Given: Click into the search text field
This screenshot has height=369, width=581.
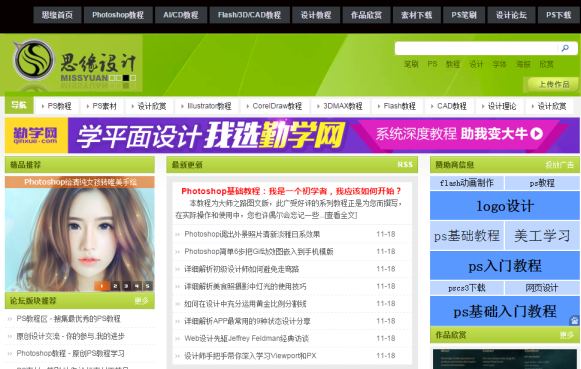Looking at the screenshot, I should tap(477, 48).
